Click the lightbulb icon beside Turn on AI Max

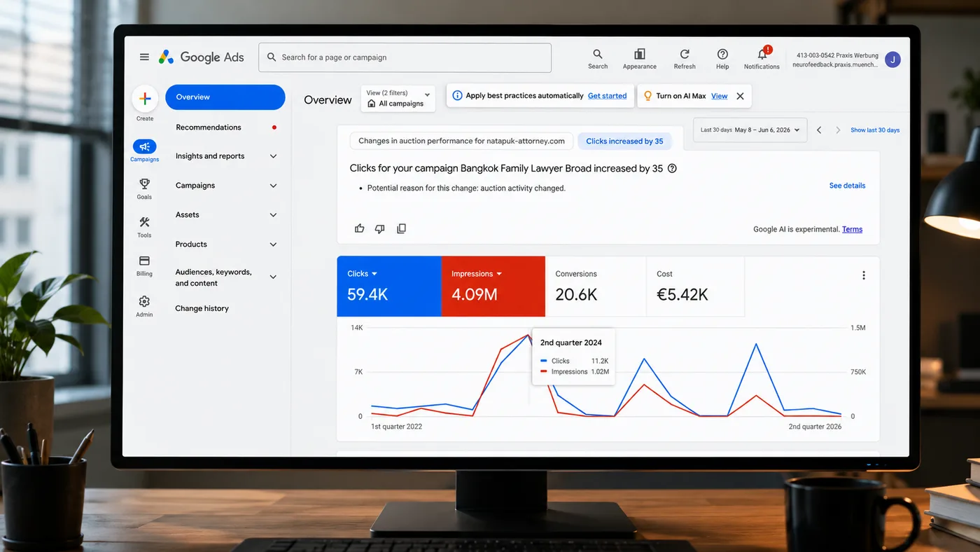(x=647, y=96)
